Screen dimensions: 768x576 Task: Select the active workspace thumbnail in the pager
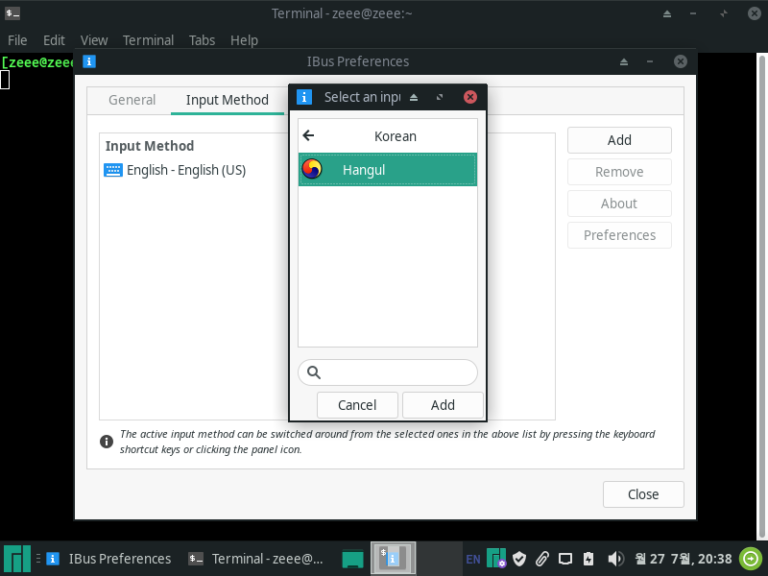tap(393, 558)
